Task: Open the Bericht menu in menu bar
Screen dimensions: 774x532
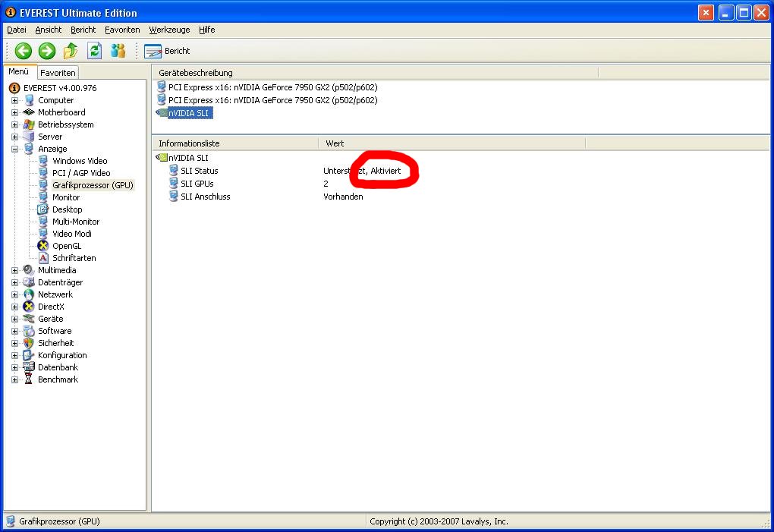Action: tap(83, 30)
